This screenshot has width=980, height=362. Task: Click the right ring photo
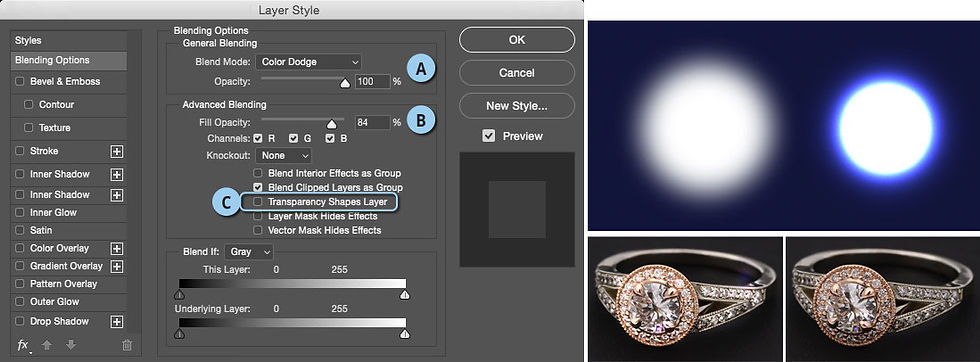883,299
